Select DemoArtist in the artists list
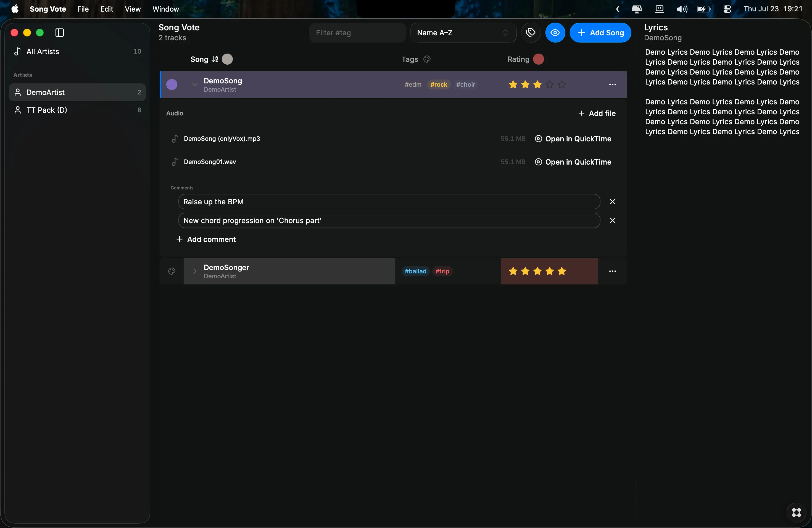Screen dimensions: 812x528 coord(77,93)
